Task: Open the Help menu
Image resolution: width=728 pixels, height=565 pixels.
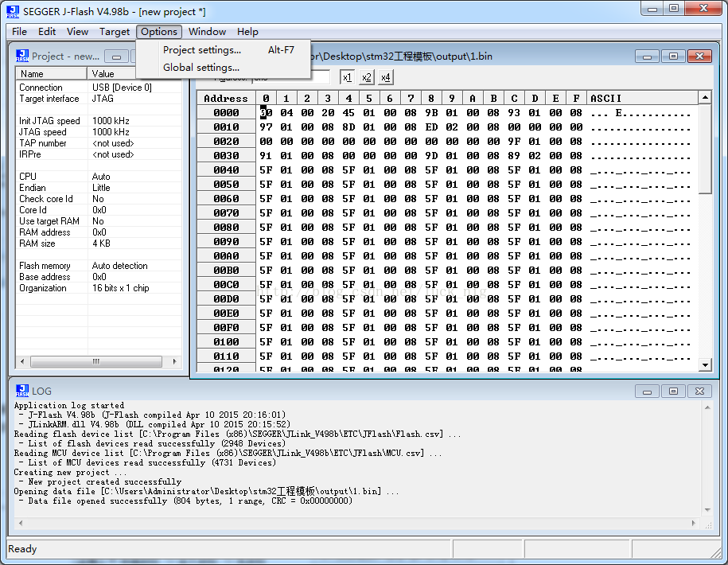Action: click(x=247, y=32)
